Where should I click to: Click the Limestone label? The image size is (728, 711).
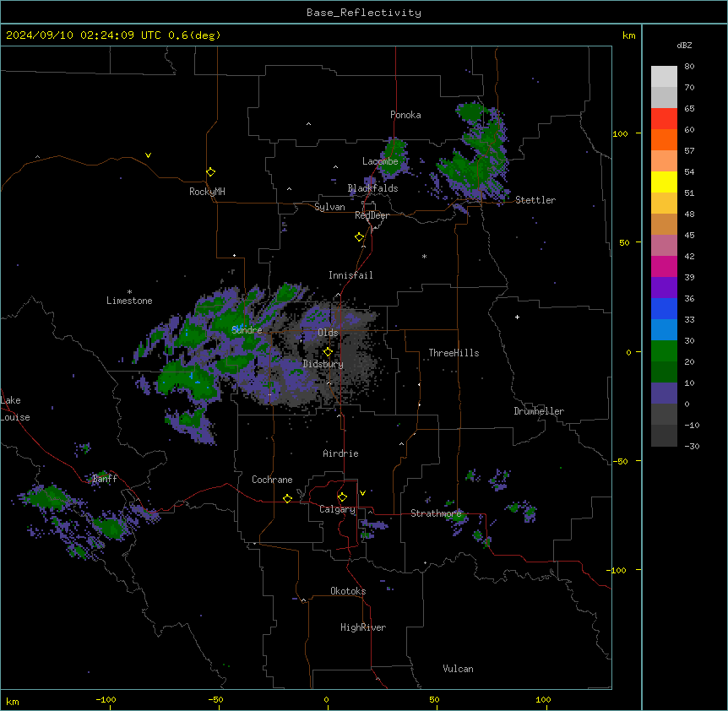[129, 301]
